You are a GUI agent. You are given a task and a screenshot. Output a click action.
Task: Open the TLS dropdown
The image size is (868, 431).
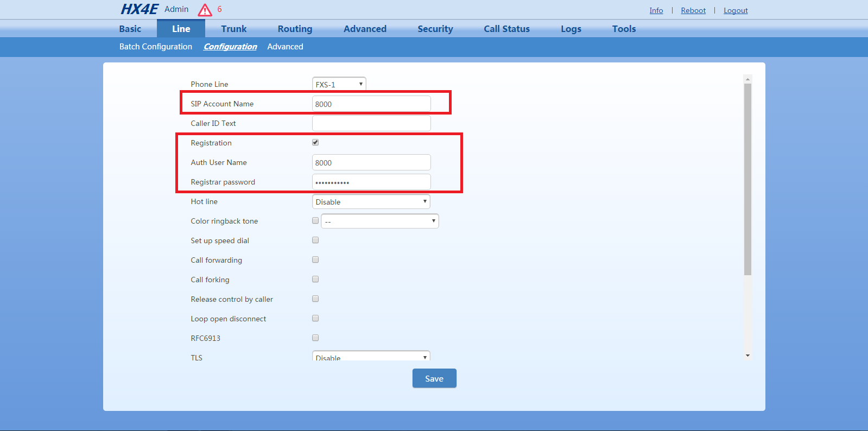(x=371, y=357)
